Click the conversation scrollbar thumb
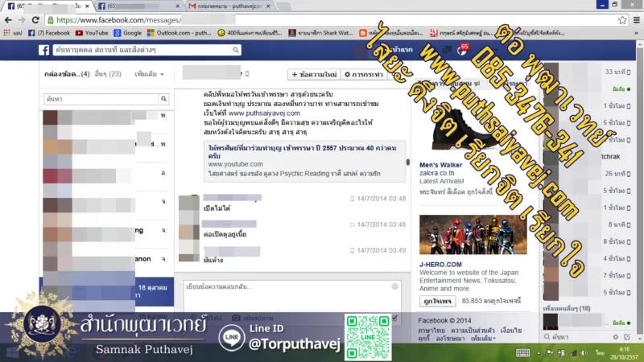Screen dimensions: 644x362 click(x=408, y=162)
